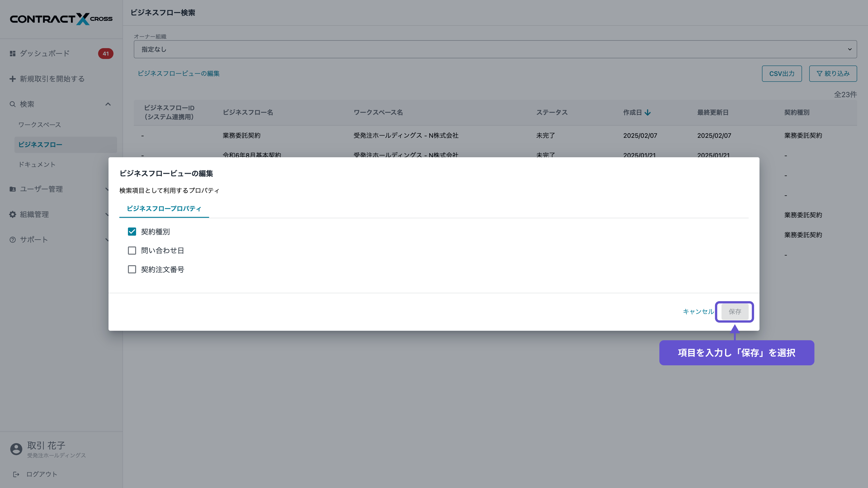The width and height of the screenshot is (868, 488).
Task: Click the ユーザー管理 folder icon
Action: coord(12,189)
